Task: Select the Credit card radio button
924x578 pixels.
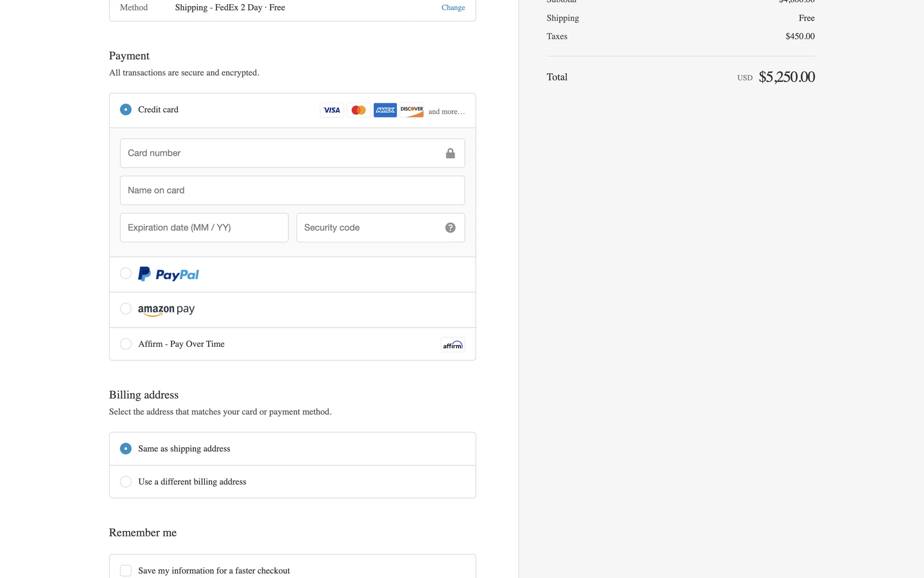Action: point(126,110)
